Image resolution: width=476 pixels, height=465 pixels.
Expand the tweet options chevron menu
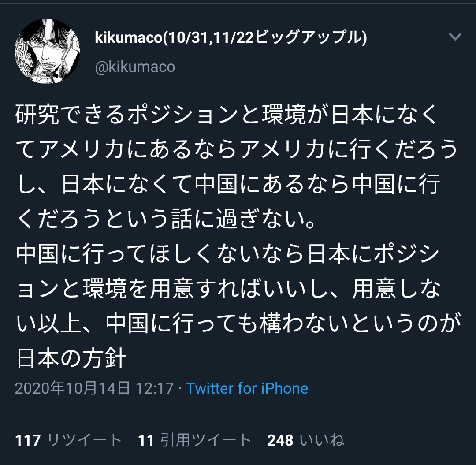click(x=455, y=37)
